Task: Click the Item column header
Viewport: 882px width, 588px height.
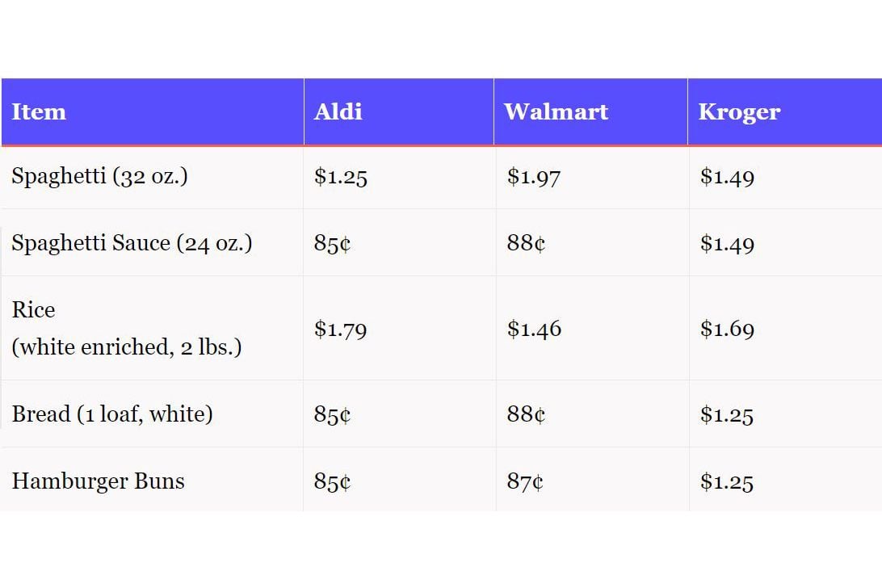Action: [x=39, y=111]
